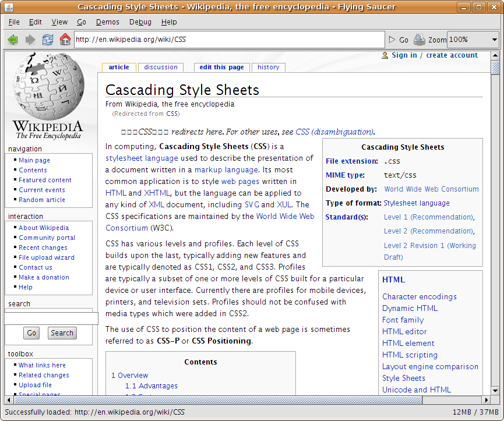Open the Character encodings link

click(420, 297)
